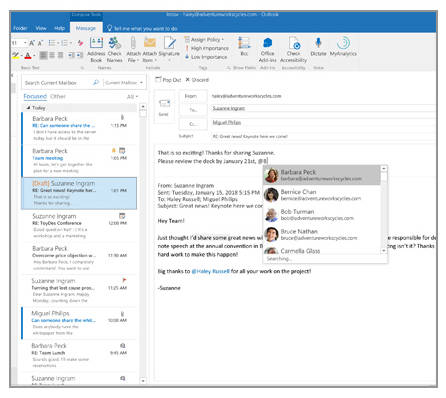Select the Focused inbox tab
The image size is (446, 398).
[35, 96]
